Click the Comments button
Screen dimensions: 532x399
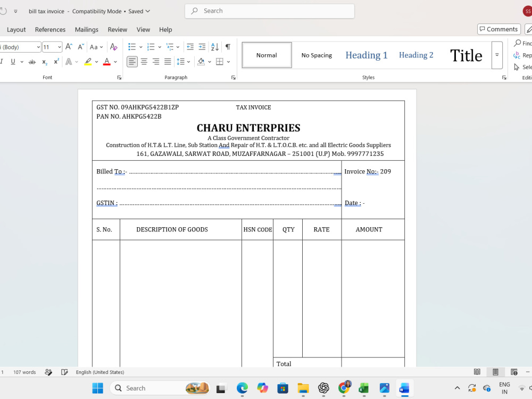[499, 29]
